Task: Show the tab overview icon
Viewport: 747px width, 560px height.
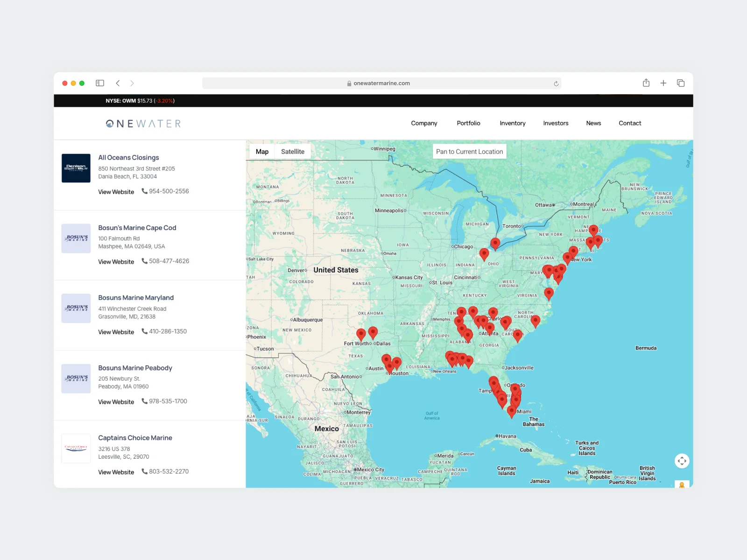Action: tap(681, 83)
